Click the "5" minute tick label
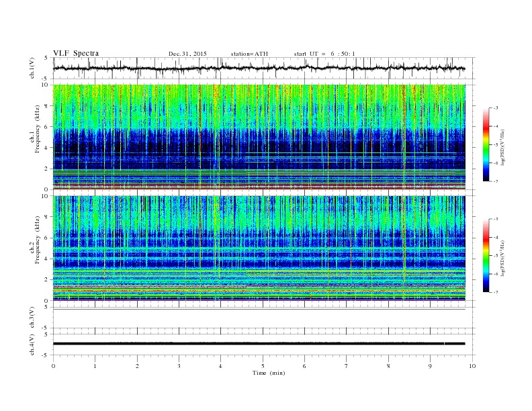 pyautogui.click(x=263, y=366)
